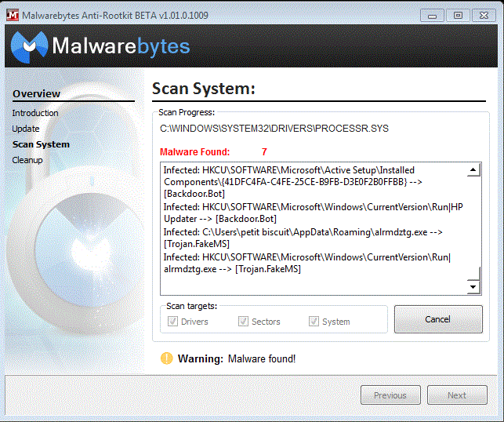The height and width of the screenshot is (422, 504).
Task: Go back with the Previous button
Action: coord(390,395)
